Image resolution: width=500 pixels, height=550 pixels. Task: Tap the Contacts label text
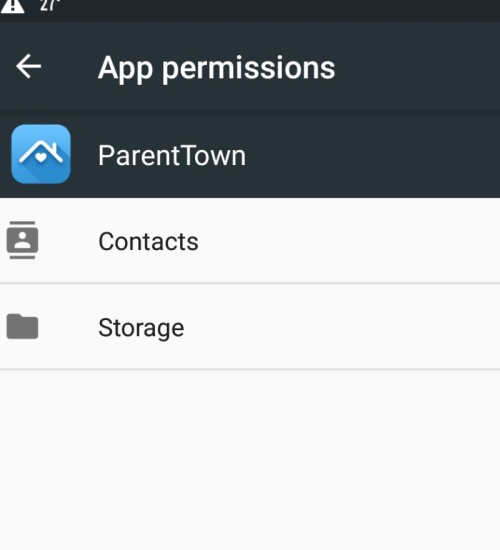(x=148, y=241)
